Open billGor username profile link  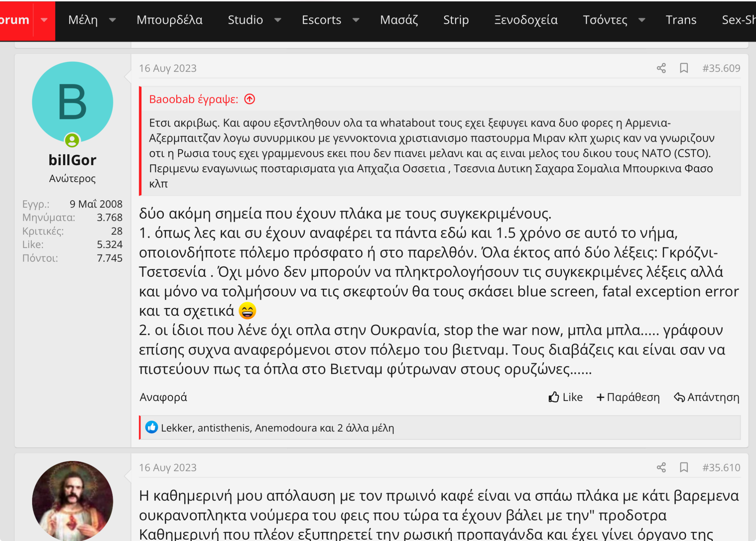click(x=72, y=160)
